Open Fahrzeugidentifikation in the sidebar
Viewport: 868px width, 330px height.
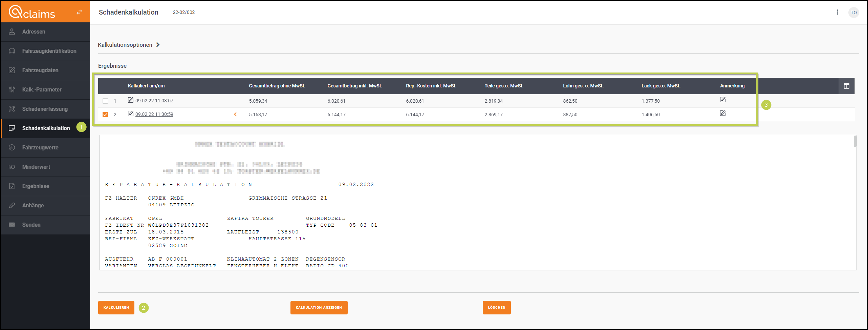point(49,51)
